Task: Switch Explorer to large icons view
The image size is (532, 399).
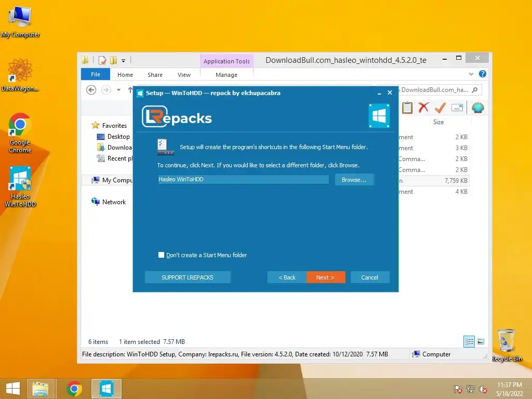Action: [481, 341]
